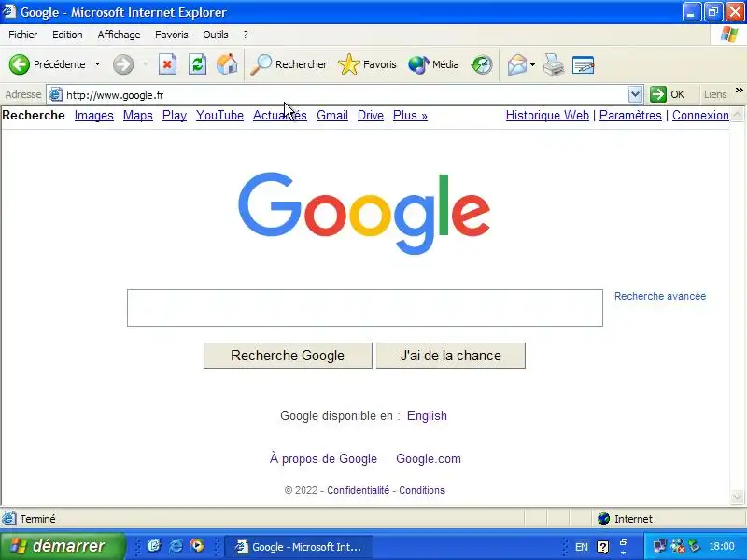The image size is (747, 560).
Task: Open the Outils menu
Action: click(216, 35)
